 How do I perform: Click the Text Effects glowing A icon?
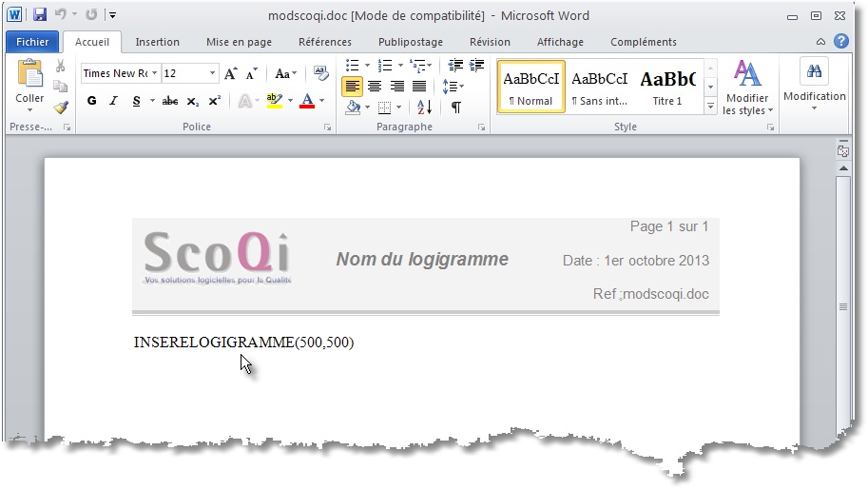tap(244, 101)
